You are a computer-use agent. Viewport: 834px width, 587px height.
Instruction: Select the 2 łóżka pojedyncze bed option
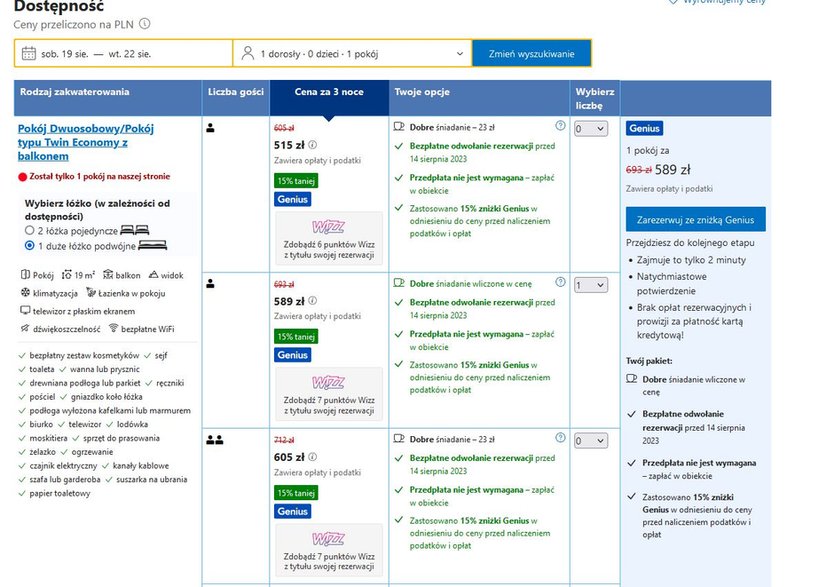tap(30, 230)
